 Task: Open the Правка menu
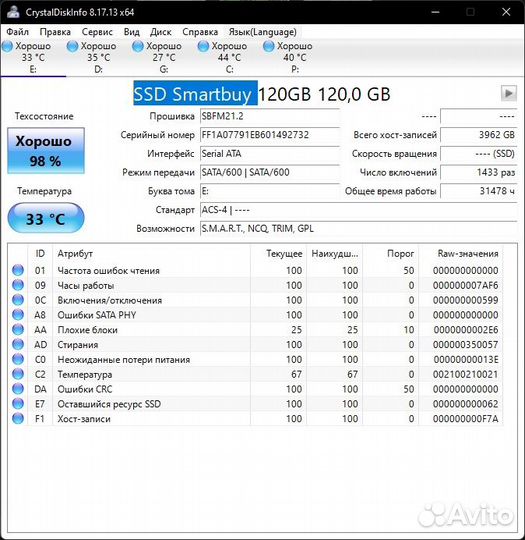point(55,32)
